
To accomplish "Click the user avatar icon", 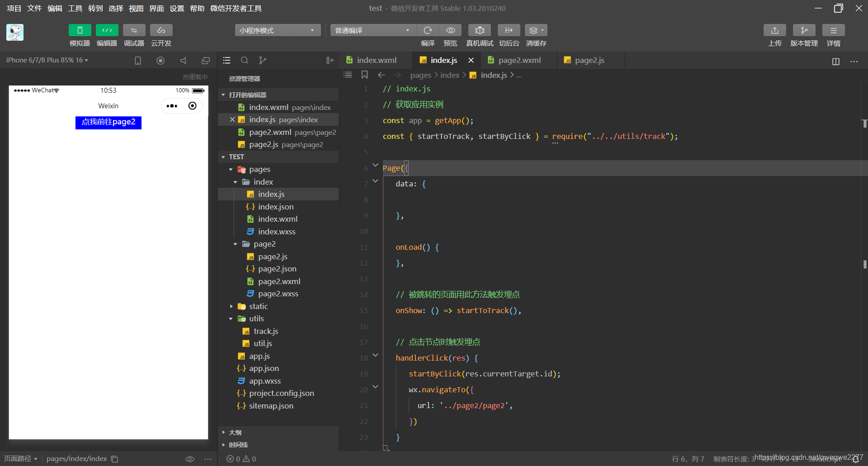I will (15, 33).
